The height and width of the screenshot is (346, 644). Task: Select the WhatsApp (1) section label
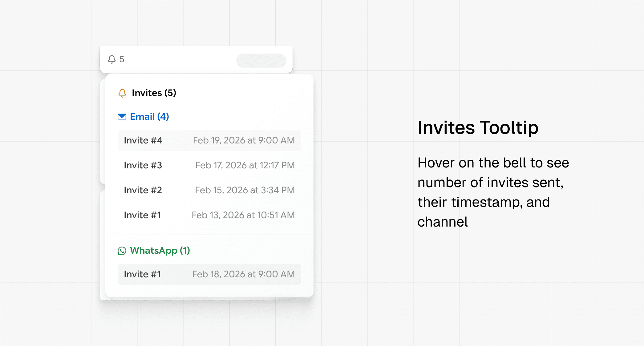click(160, 251)
